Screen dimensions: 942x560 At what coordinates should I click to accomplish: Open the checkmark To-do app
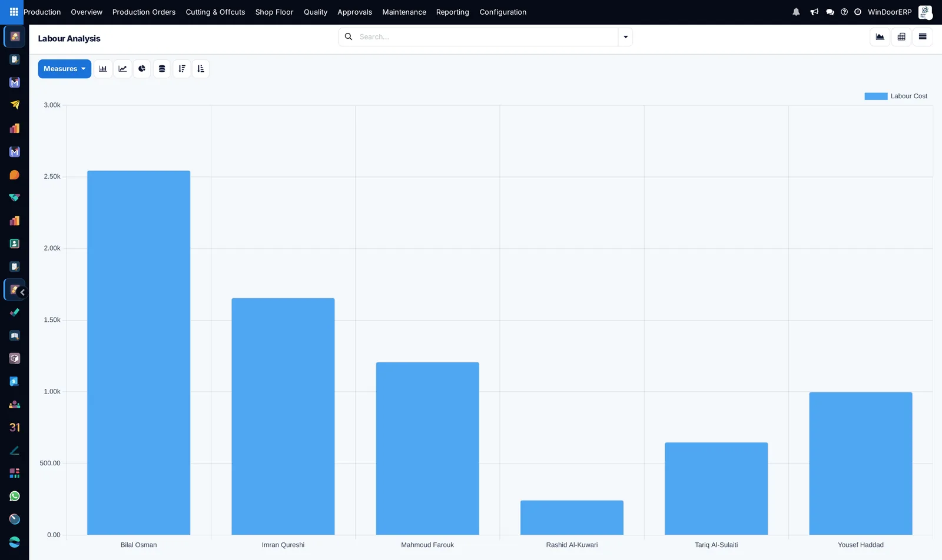point(15,312)
